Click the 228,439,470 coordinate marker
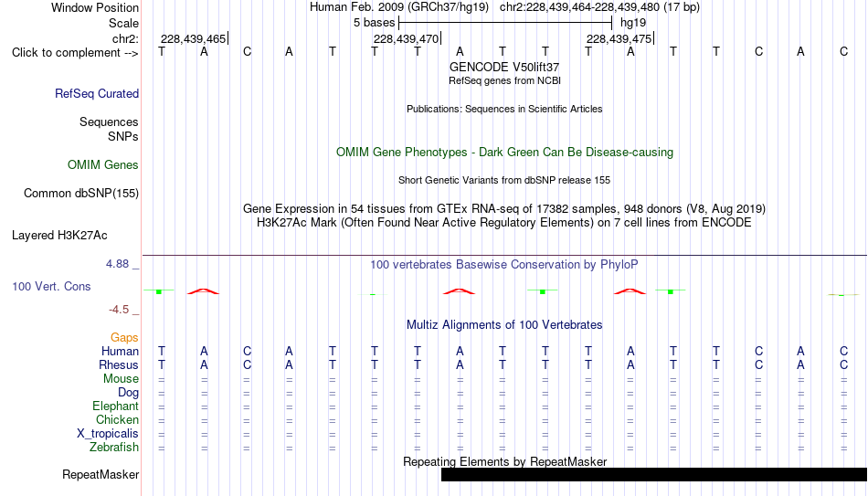 [x=407, y=38]
